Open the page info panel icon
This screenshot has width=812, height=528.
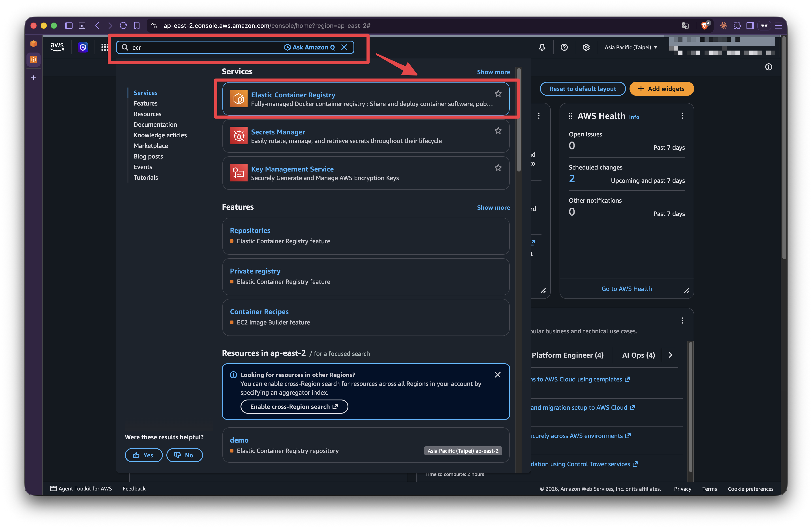pyautogui.click(x=769, y=67)
